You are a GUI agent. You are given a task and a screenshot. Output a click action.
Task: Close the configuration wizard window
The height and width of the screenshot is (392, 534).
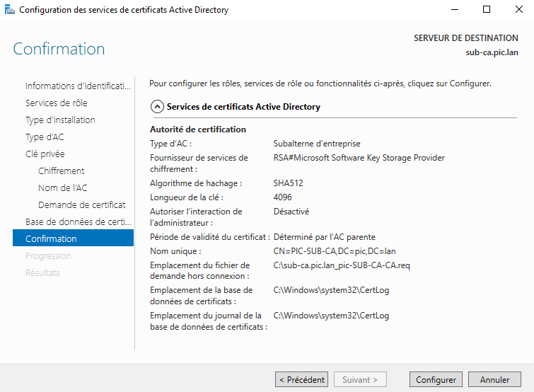[519, 9]
